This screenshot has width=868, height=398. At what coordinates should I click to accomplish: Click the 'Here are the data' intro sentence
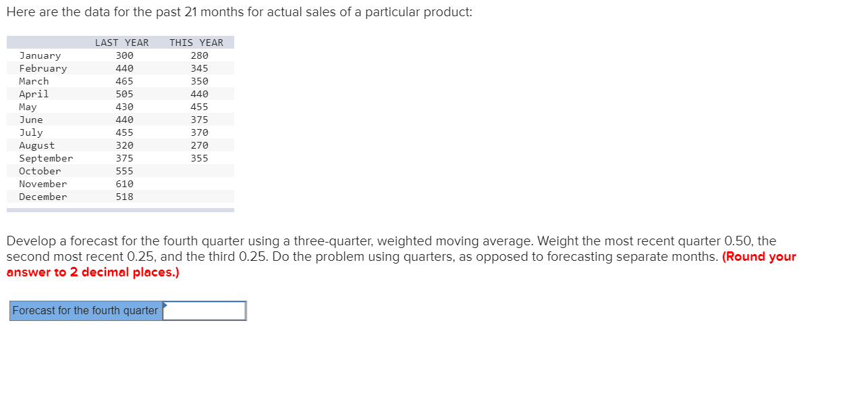[240, 13]
